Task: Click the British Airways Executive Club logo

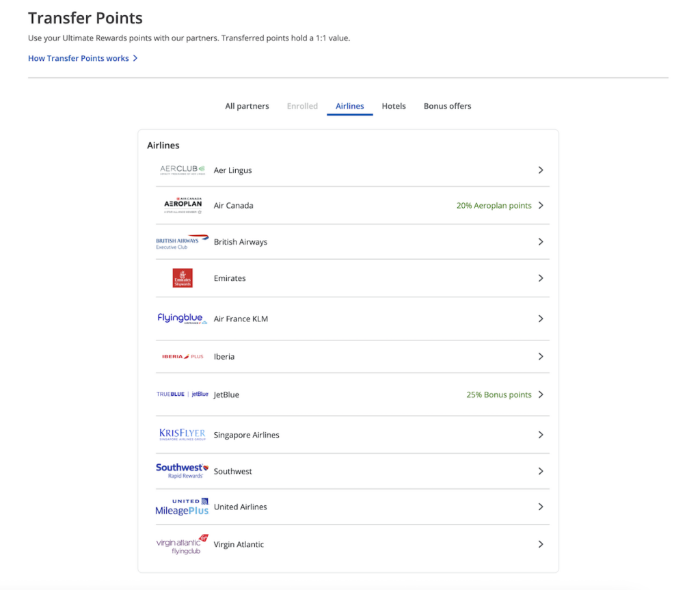Action: coord(182,241)
